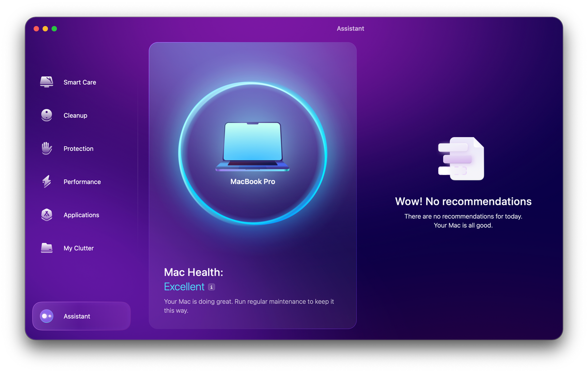Select the My Clutter label
This screenshot has height=373, width=588.
pos(78,248)
